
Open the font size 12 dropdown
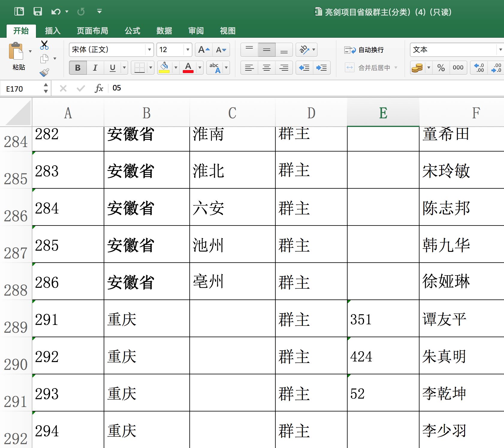tap(188, 50)
